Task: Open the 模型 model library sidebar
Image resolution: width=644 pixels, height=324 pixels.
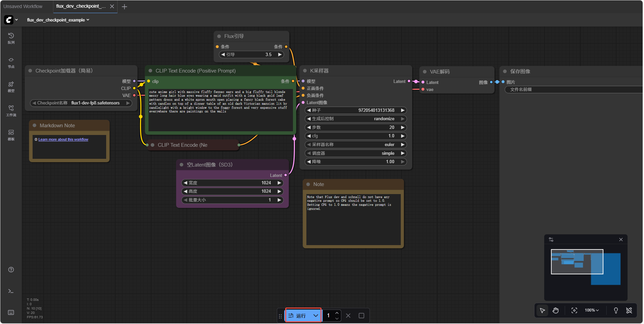Action: (x=11, y=87)
